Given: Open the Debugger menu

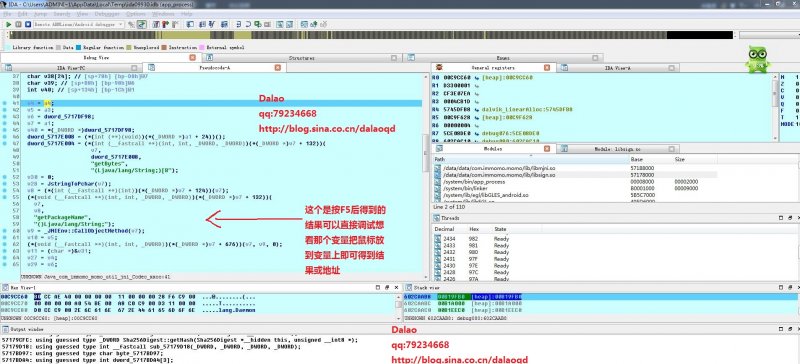Looking at the screenshot, I should click(x=107, y=14).
